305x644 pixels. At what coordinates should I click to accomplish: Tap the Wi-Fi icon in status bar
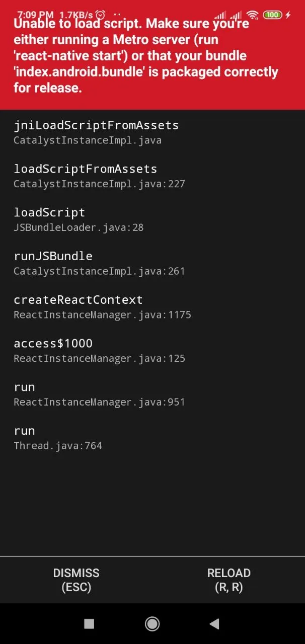point(253,15)
